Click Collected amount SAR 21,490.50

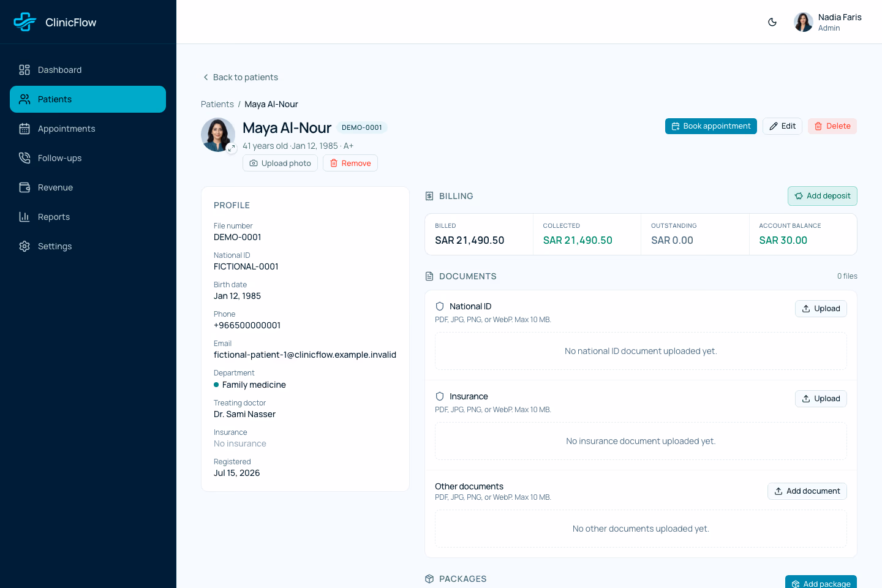578,240
